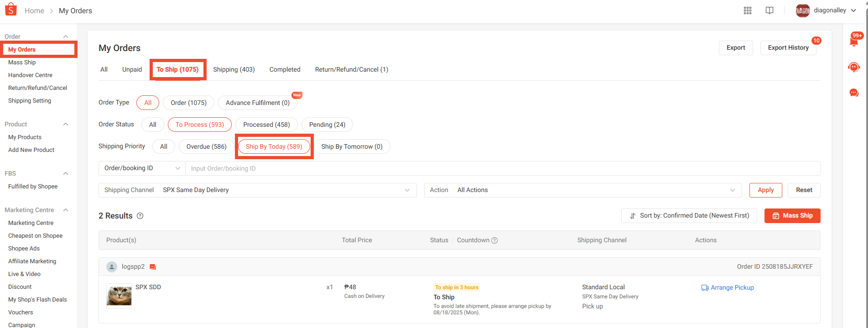Click the Mass Ship button

click(x=792, y=216)
